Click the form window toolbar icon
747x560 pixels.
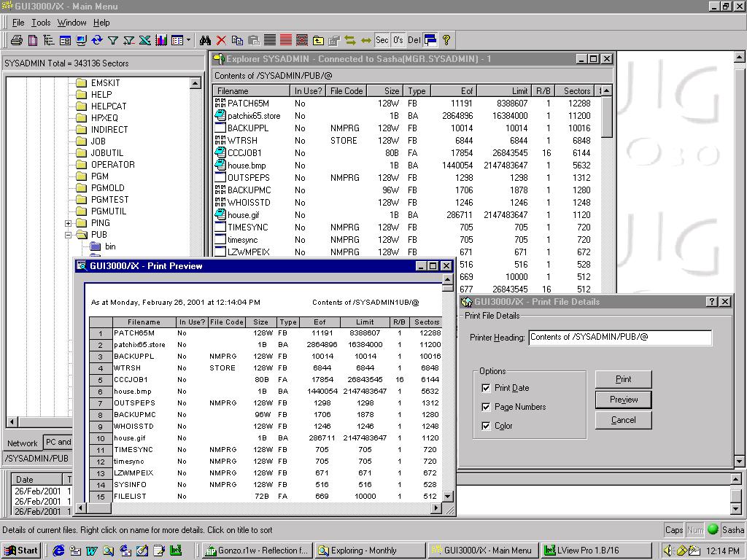65,41
